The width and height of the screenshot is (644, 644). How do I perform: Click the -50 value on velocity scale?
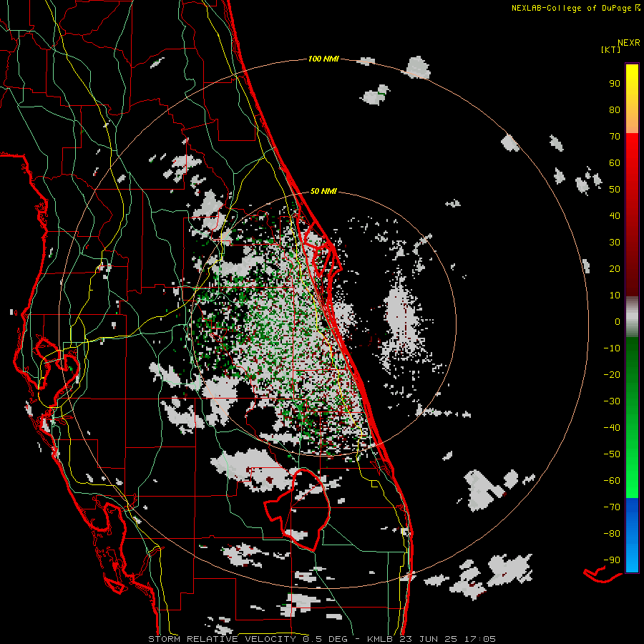click(x=612, y=454)
